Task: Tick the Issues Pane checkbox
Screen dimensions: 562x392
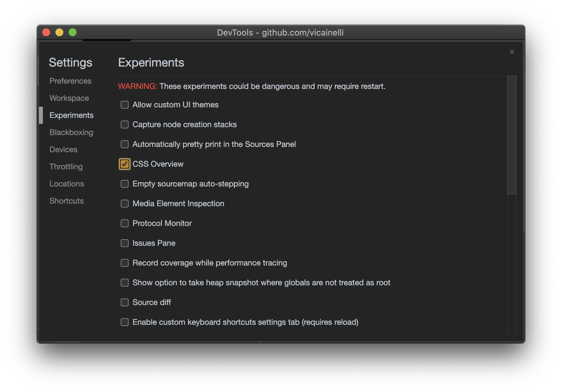Action: point(125,243)
